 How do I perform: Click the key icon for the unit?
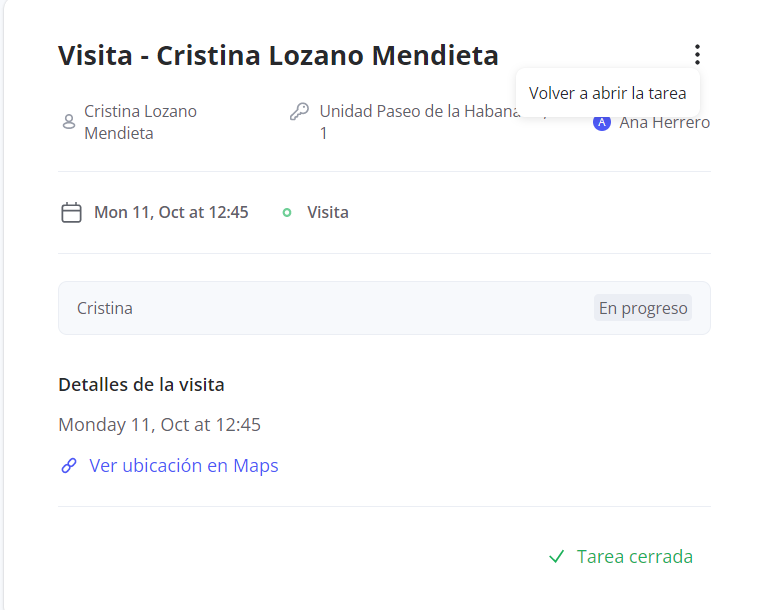(299, 111)
